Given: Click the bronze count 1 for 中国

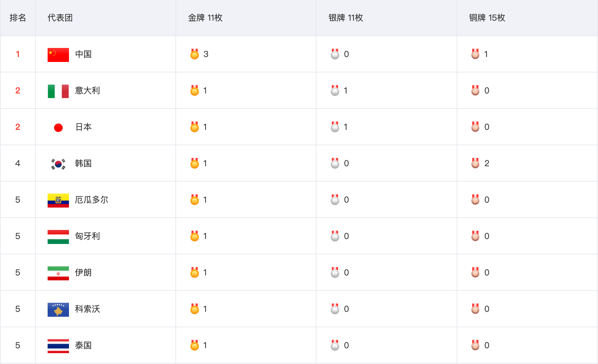Looking at the screenshot, I should [x=486, y=54].
